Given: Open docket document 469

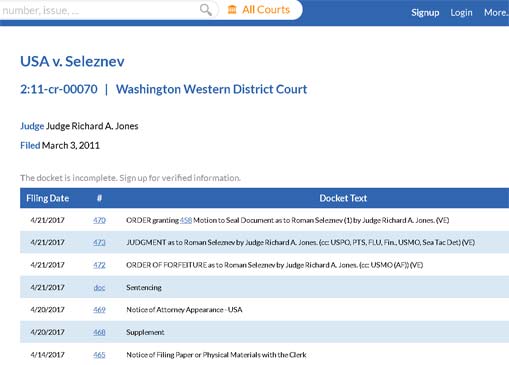Looking at the screenshot, I should [99, 310].
